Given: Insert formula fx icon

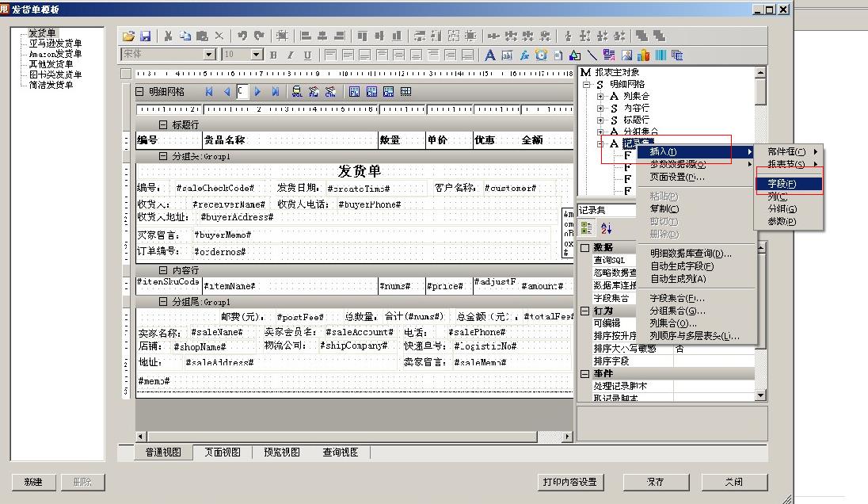Looking at the screenshot, I should tap(524, 55).
